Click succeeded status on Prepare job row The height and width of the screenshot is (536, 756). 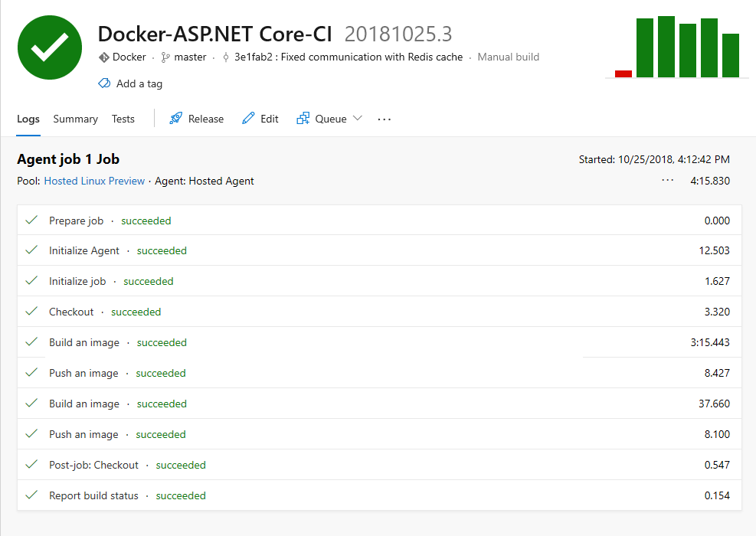click(x=146, y=221)
